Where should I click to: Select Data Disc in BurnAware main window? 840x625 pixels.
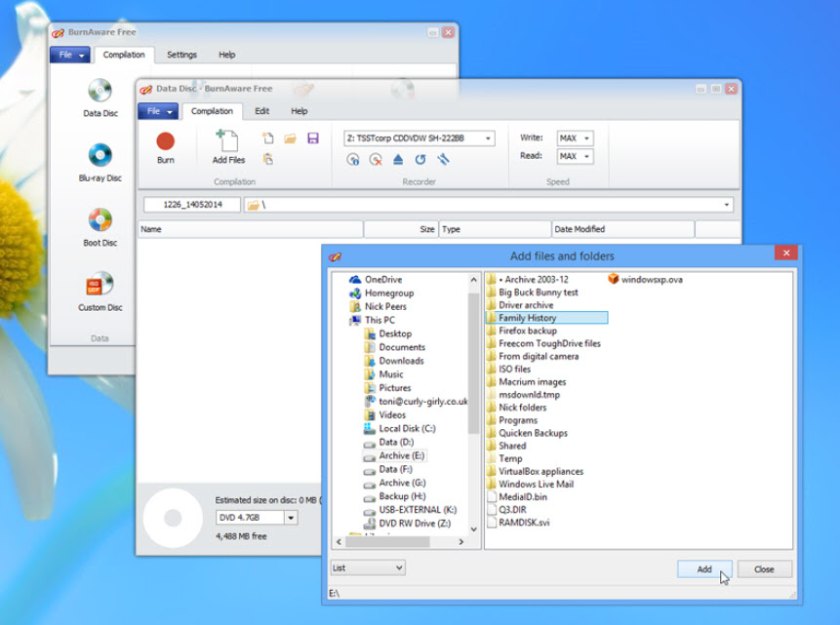[x=100, y=98]
